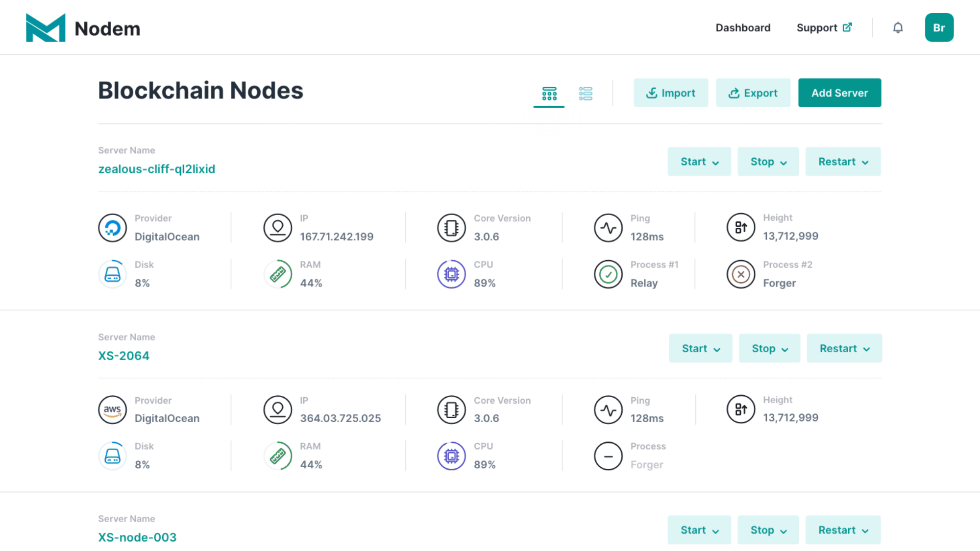Click the Add Server button

pos(839,93)
